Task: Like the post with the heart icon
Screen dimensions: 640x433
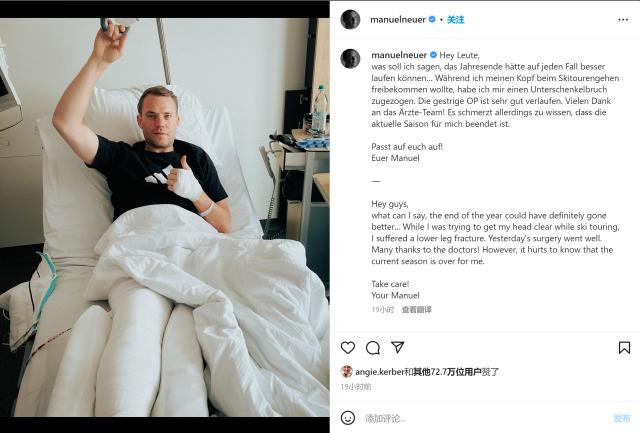Action: (348, 348)
